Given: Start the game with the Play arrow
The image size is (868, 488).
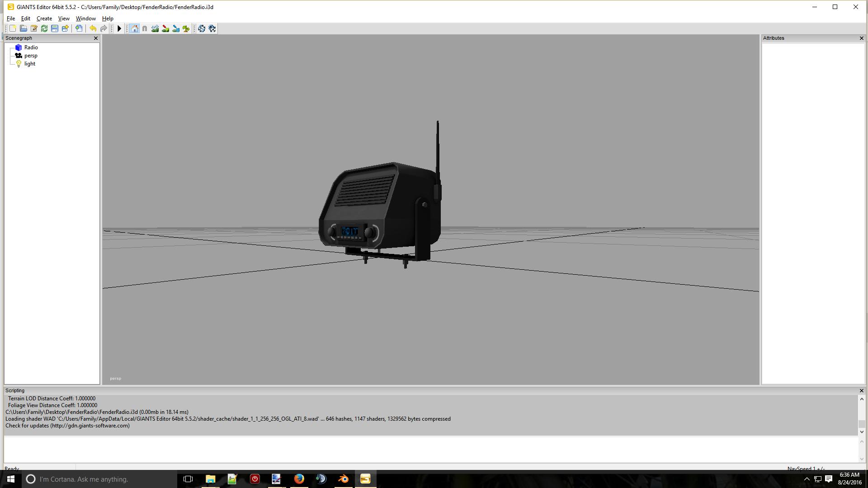Looking at the screenshot, I should 119,28.
